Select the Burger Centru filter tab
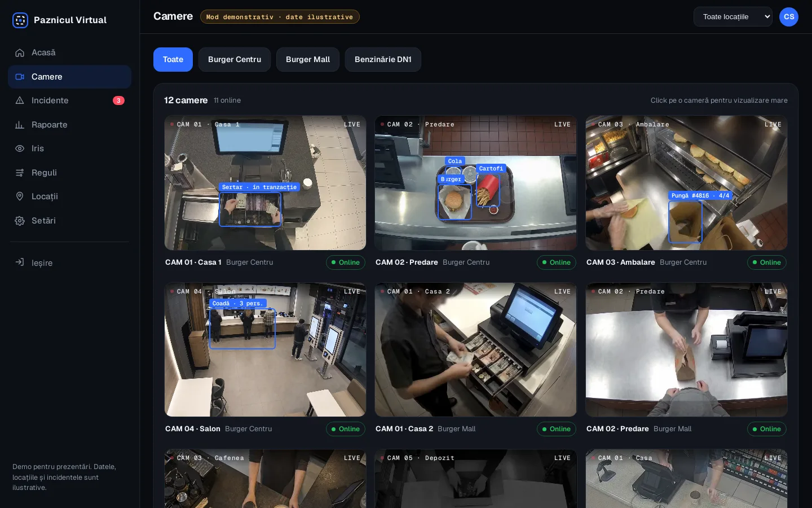 click(x=235, y=59)
